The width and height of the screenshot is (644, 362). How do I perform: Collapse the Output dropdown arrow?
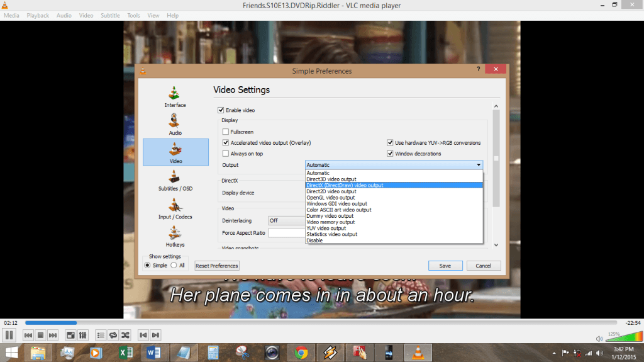(x=479, y=165)
